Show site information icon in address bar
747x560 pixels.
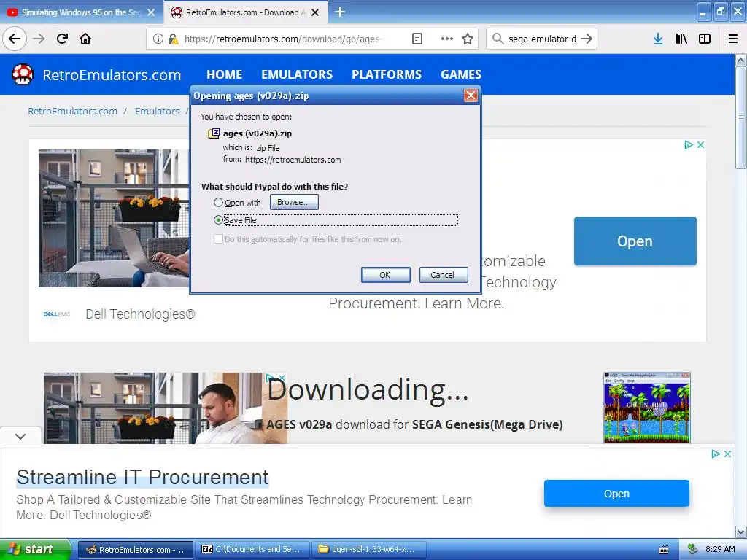pos(158,39)
